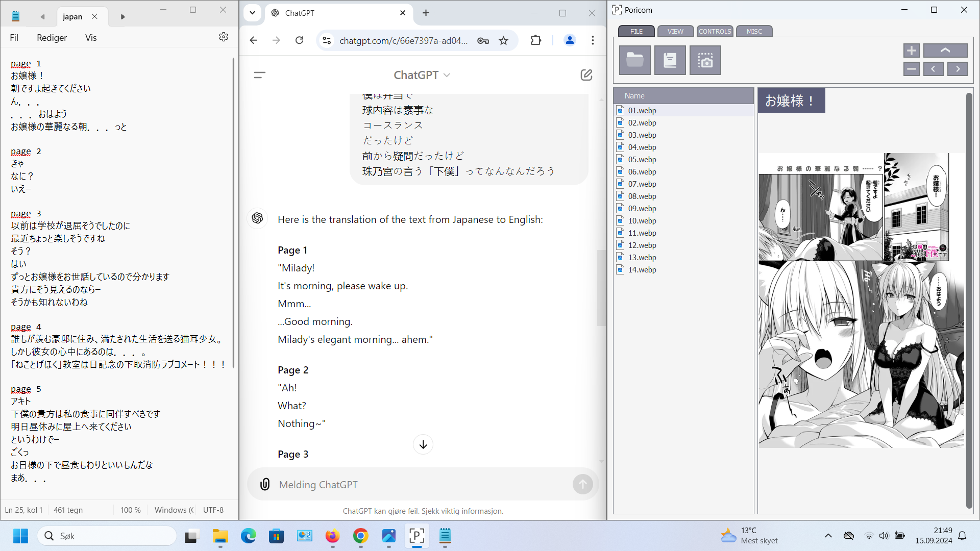Click the Windows Start button
This screenshot has width=980, height=551.
(x=20, y=536)
